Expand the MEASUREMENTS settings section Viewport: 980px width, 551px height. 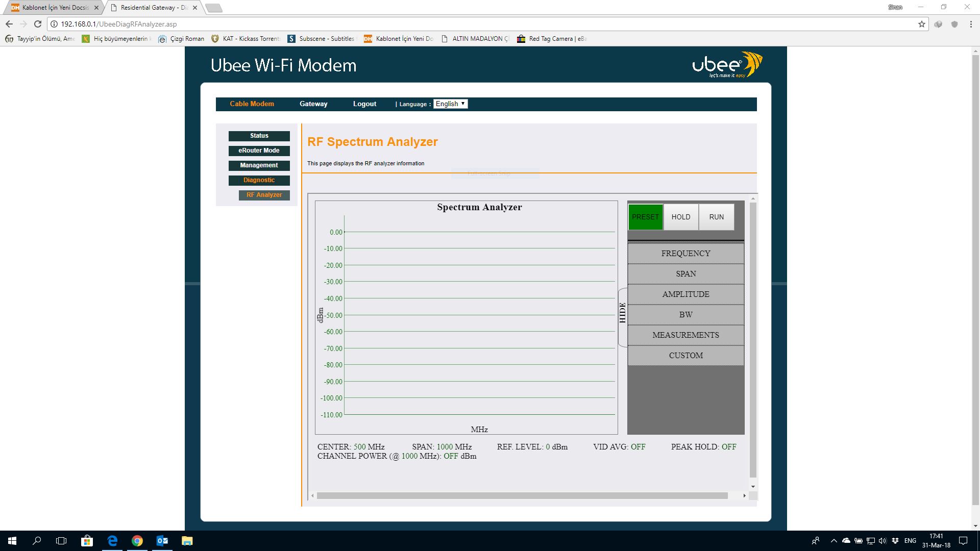point(686,335)
